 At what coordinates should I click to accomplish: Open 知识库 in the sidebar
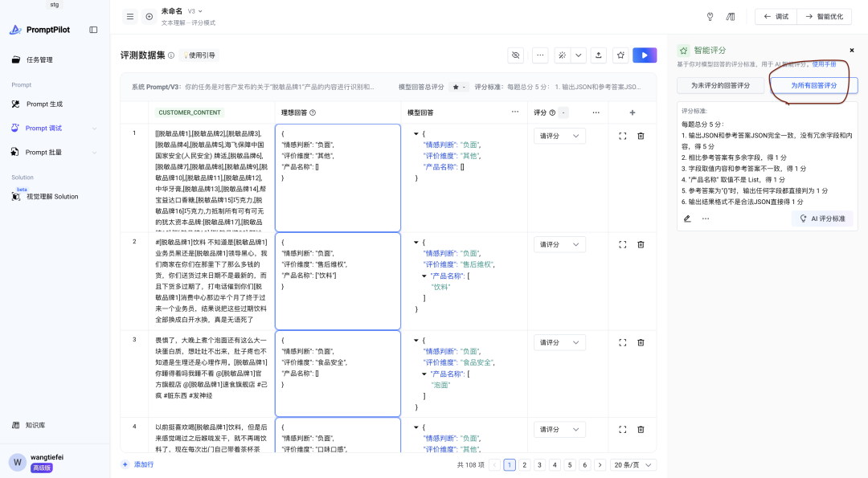(x=35, y=426)
